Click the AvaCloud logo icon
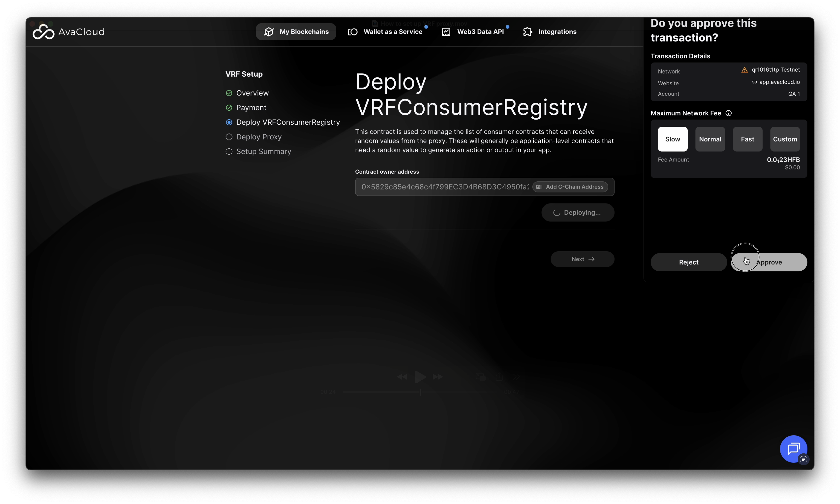This screenshot has width=840, height=504. [x=43, y=32]
